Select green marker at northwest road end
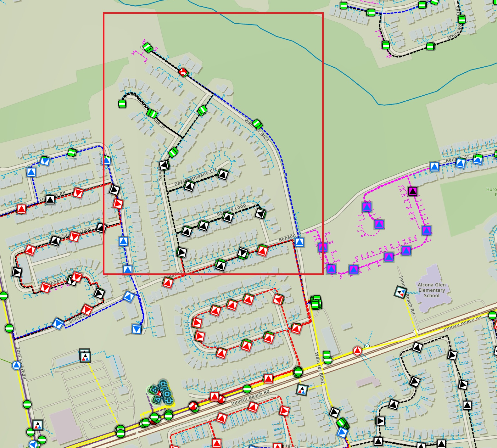 pyautogui.click(x=148, y=48)
